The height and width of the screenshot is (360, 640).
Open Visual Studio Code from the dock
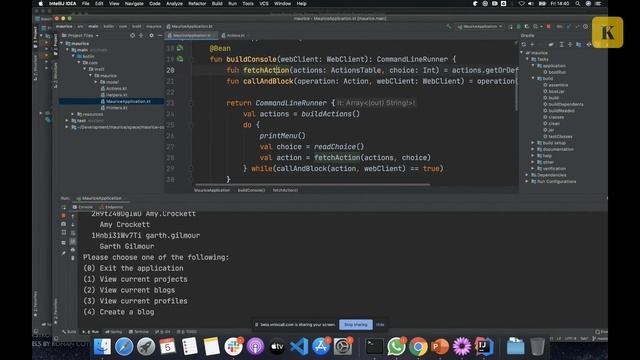299,347
